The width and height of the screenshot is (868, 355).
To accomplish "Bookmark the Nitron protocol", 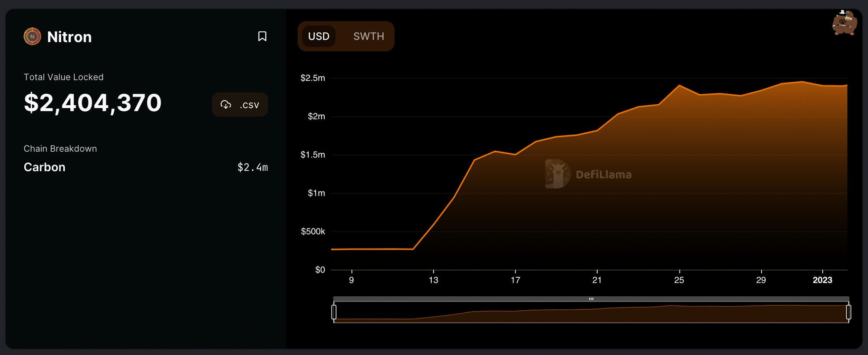I will click(x=262, y=36).
